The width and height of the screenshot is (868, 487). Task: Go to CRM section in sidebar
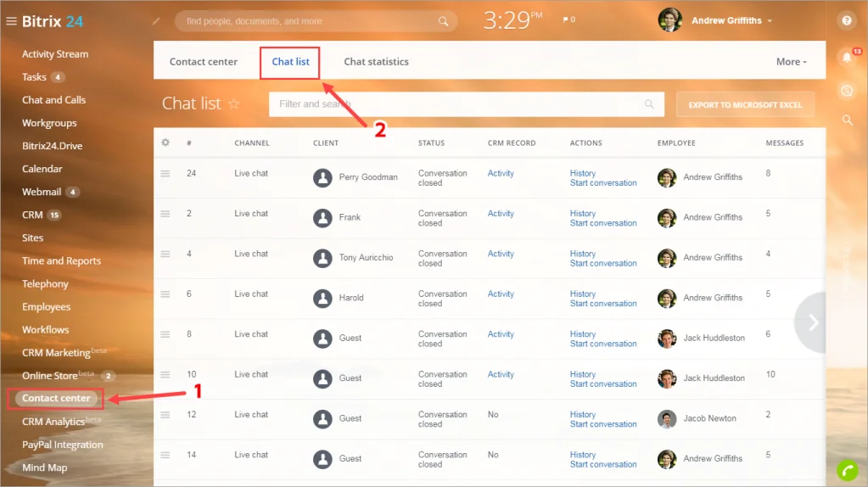pos(32,215)
